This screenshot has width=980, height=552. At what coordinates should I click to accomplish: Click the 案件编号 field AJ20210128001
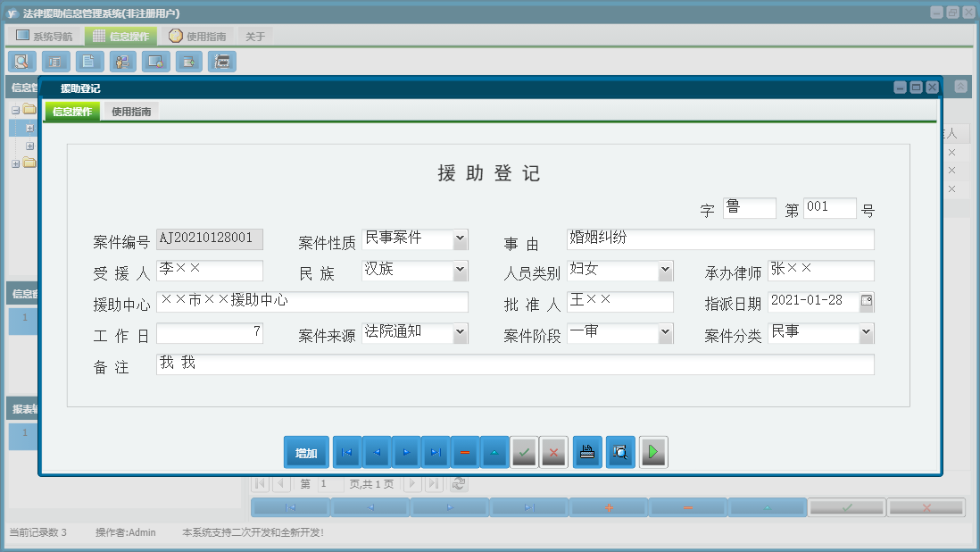point(210,238)
